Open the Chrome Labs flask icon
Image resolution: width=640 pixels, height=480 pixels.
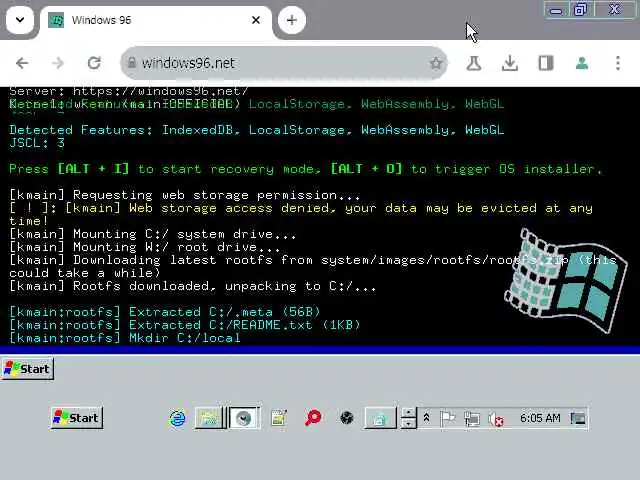(474, 63)
